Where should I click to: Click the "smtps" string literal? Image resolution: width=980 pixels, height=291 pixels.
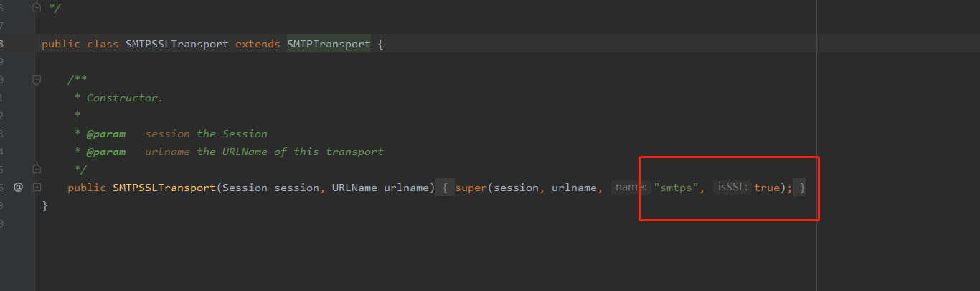pos(675,188)
